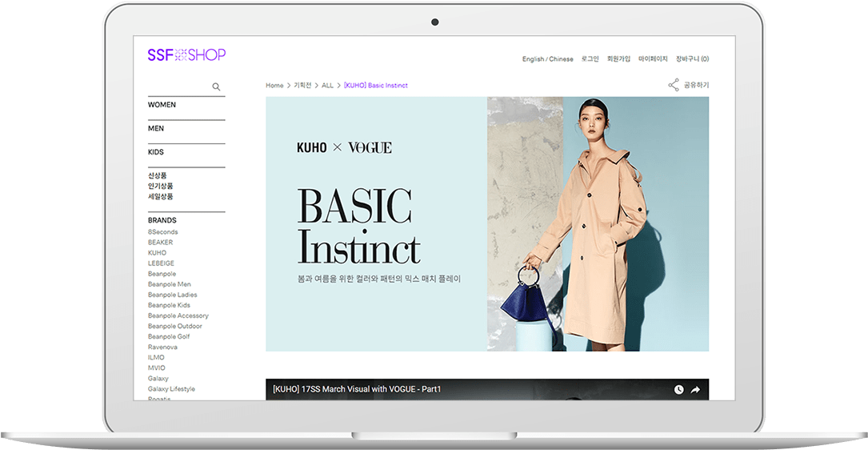
Task: Click the search magnifier icon in sidebar
Action: point(216,86)
